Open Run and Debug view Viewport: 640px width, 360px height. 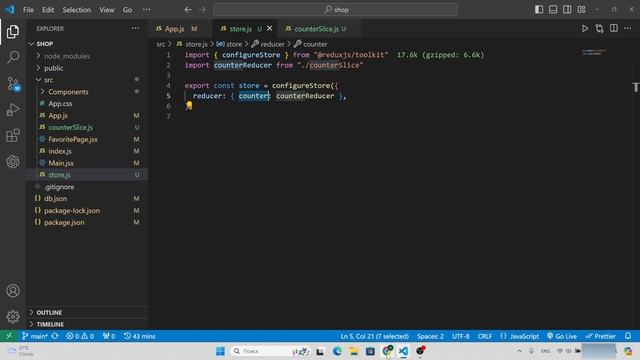pos(13,109)
